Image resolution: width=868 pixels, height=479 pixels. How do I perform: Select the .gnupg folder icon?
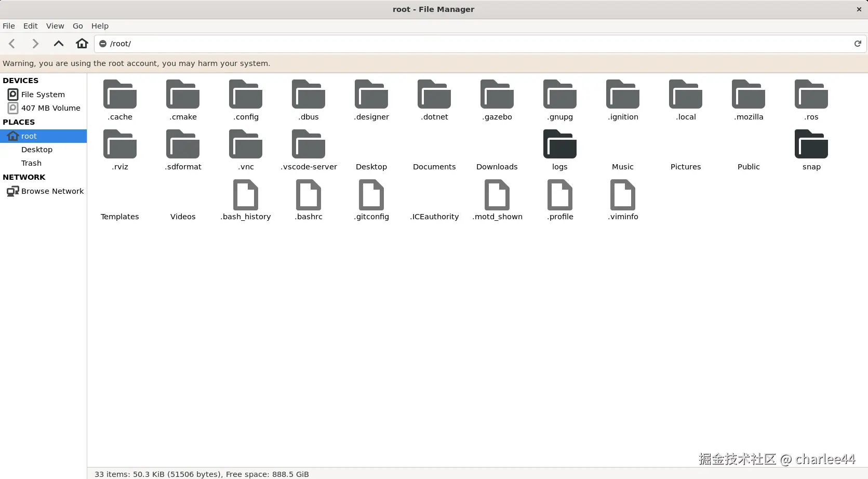[560, 94]
